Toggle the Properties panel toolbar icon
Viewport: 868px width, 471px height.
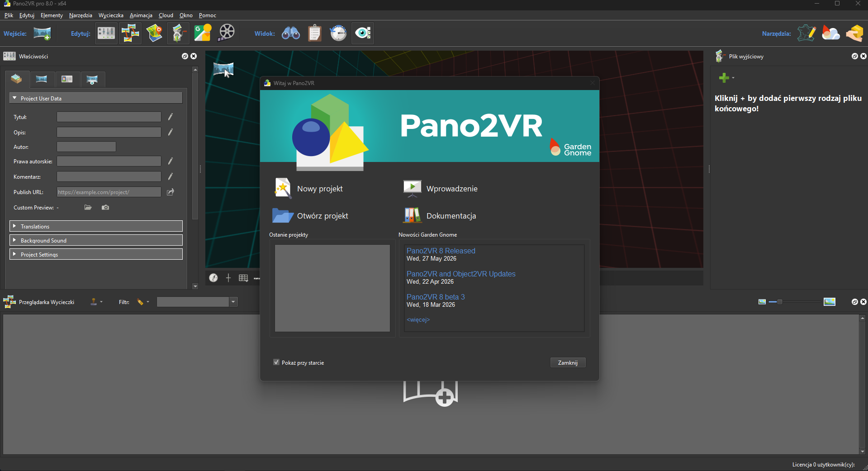106,33
